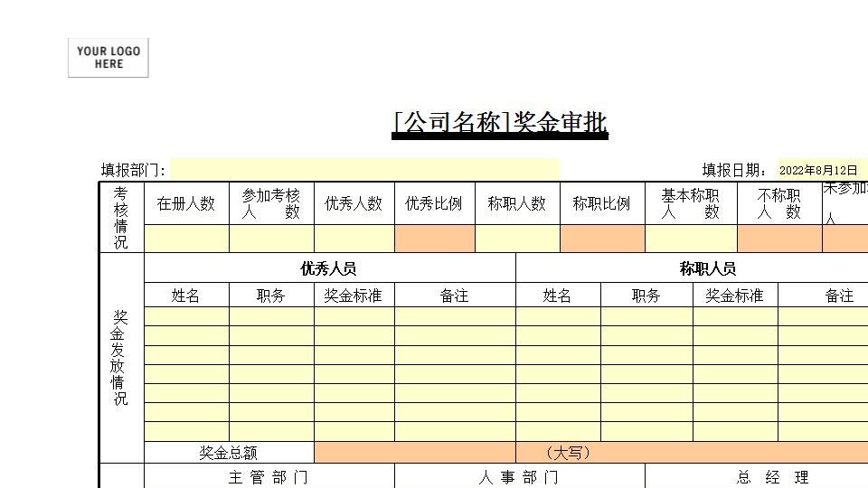
Task: Click the orange 奖金总额 amount cell
Action: point(415,453)
